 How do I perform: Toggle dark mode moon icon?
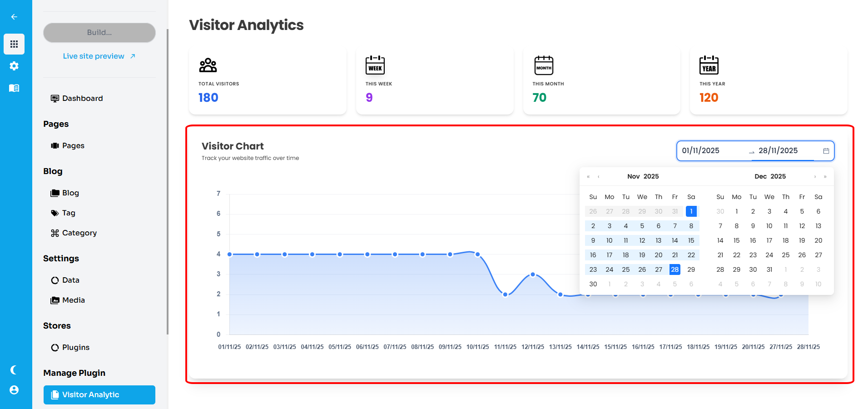click(x=14, y=370)
